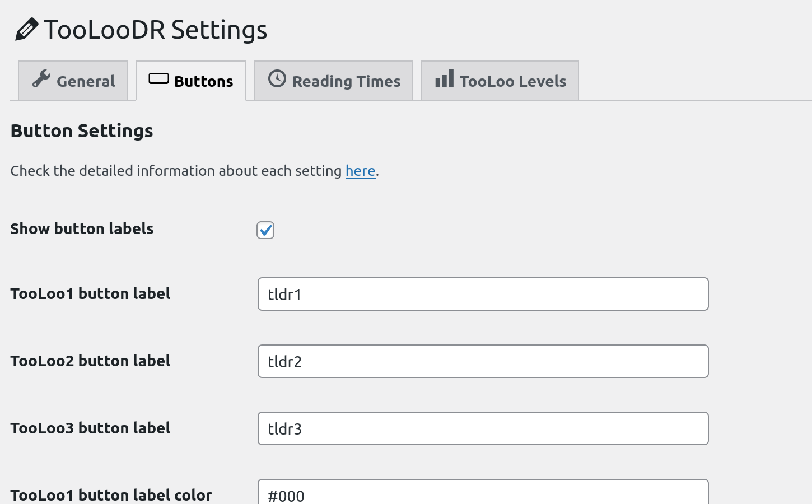Click the rectangle icon on Buttons tab
812x504 pixels.
pos(158,79)
